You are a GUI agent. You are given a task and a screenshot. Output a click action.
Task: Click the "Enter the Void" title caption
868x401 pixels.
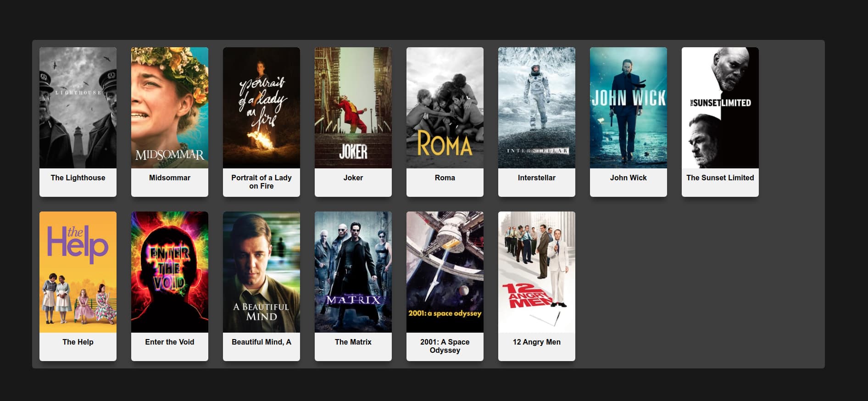170,342
